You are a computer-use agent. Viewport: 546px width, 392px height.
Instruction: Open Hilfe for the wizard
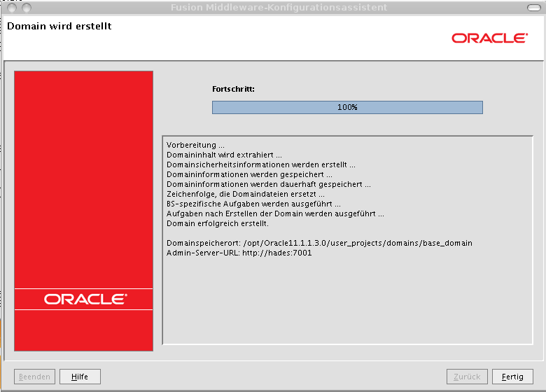[x=80, y=377]
